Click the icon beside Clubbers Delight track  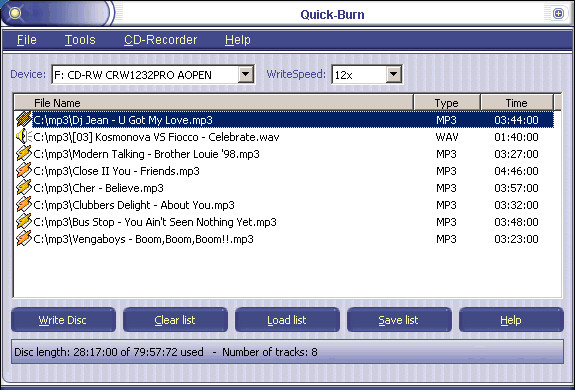(x=24, y=205)
